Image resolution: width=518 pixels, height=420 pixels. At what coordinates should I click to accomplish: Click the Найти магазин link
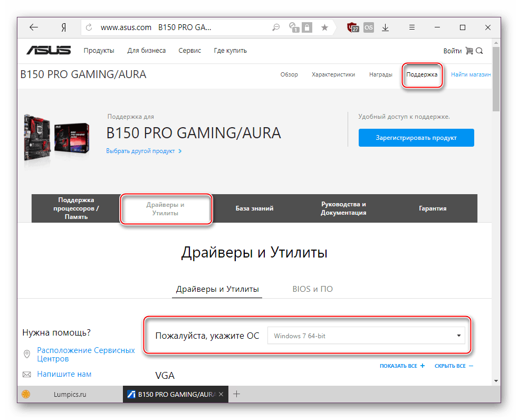point(471,74)
